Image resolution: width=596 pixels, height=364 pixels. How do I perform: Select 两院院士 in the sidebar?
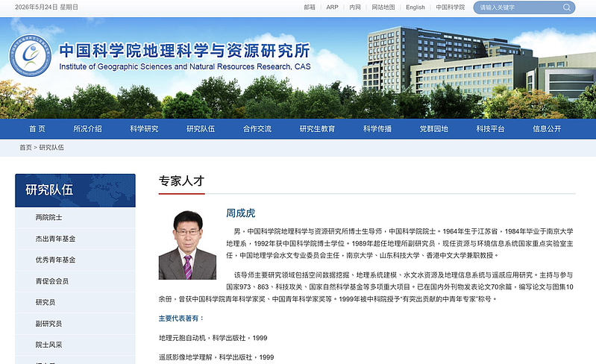pos(75,217)
